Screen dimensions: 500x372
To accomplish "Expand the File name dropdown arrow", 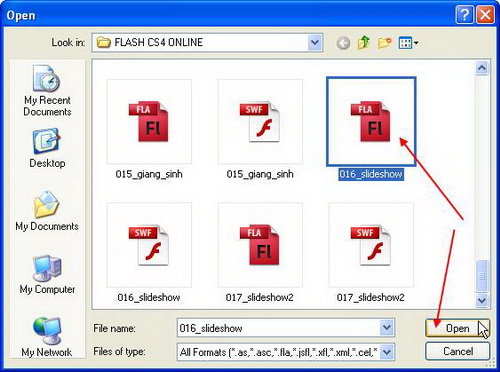I will pyautogui.click(x=387, y=328).
